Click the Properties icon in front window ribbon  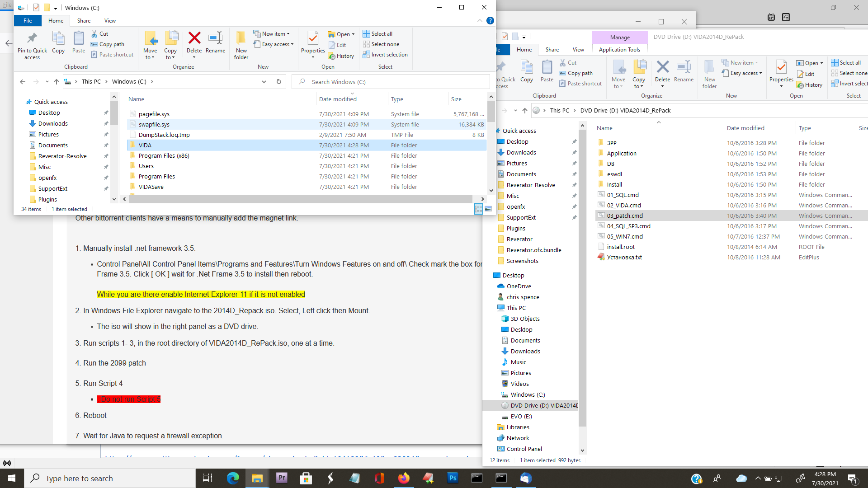pyautogui.click(x=313, y=38)
